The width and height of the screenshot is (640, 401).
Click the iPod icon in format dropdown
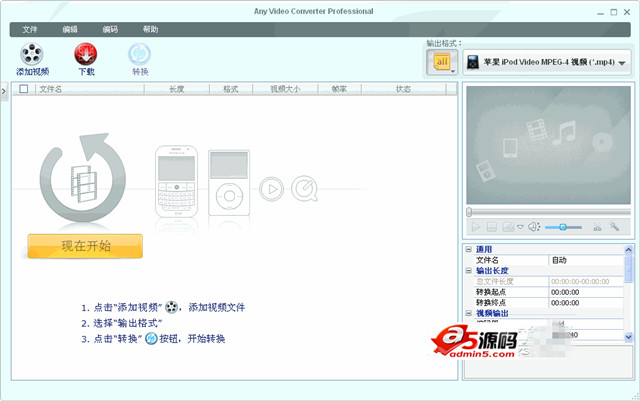[473, 62]
